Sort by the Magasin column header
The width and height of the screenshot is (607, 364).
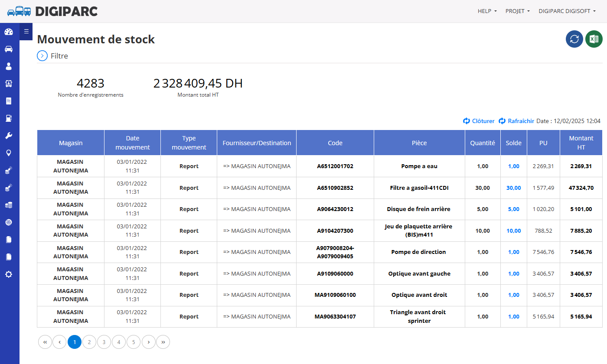(x=71, y=143)
